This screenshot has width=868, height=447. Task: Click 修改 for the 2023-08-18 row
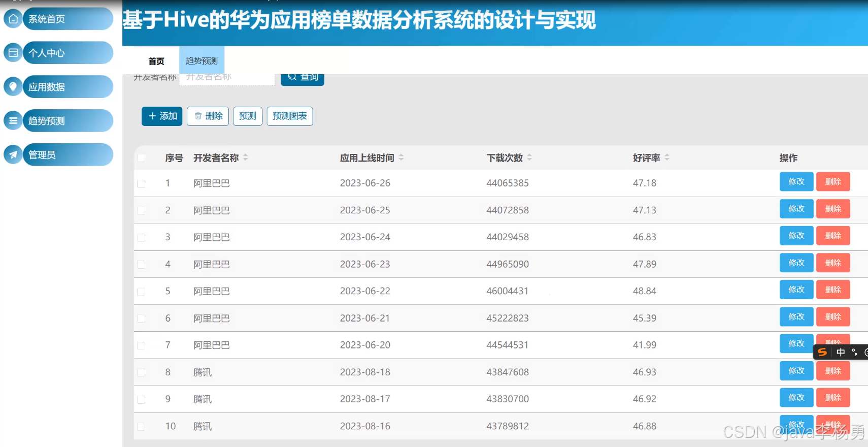pos(796,371)
